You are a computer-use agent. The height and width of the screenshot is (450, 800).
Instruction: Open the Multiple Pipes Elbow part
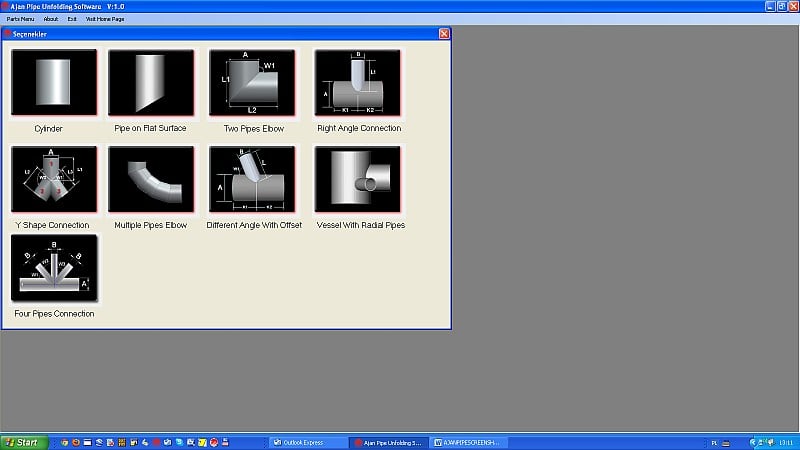point(151,179)
